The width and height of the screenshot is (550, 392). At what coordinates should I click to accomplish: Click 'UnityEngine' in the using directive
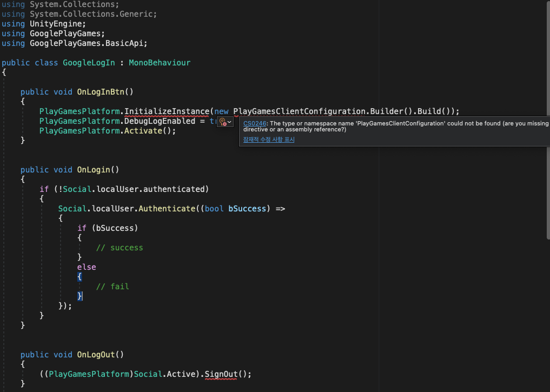click(55, 24)
